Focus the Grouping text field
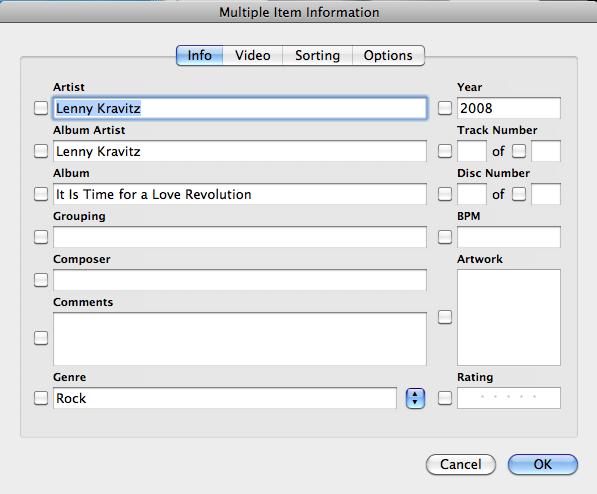Screen dimensions: 597x494 point(240,237)
